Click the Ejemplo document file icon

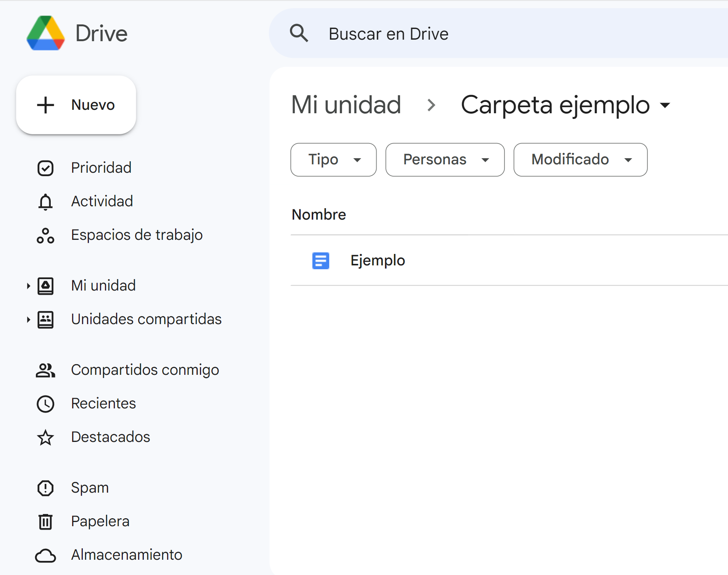click(321, 261)
